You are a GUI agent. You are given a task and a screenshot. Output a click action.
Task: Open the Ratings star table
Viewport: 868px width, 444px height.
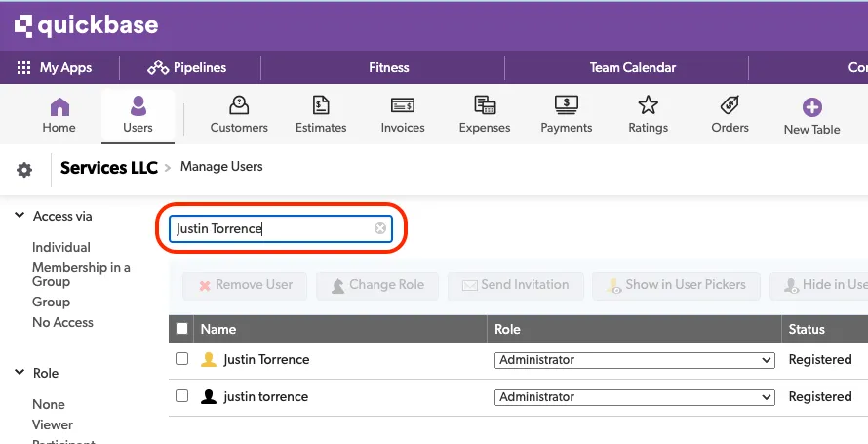(x=648, y=116)
